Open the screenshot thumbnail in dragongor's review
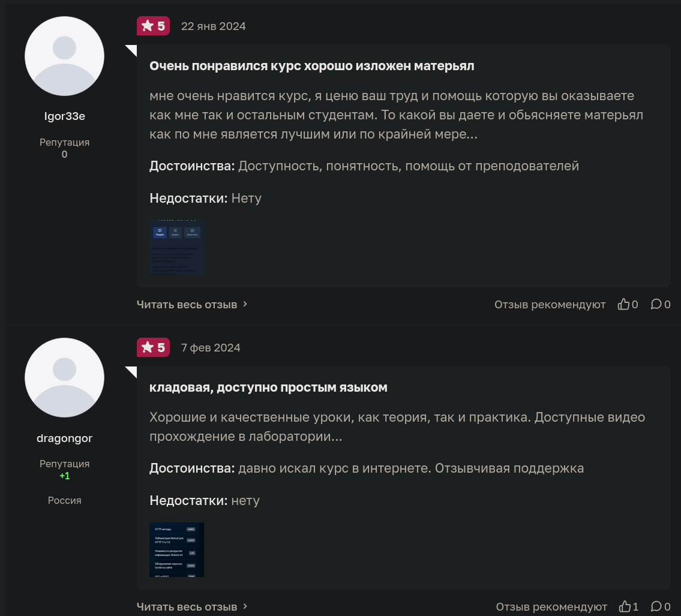This screenshot has height=616, width=681. pos(176,549)
